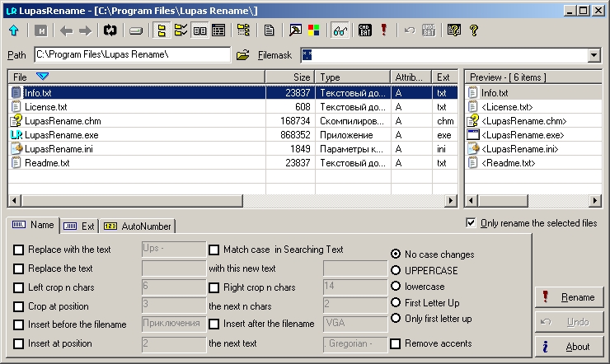The height and width of the screenshot is (364, 610).
Task: Choose First Letter Up option
Action: 396,302
